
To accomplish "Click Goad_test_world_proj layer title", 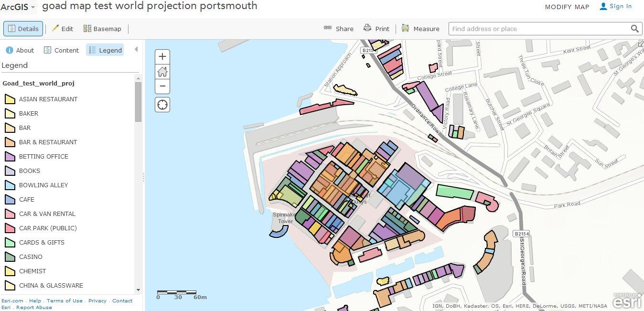I will pyautogui.click(x=38, y=83).
